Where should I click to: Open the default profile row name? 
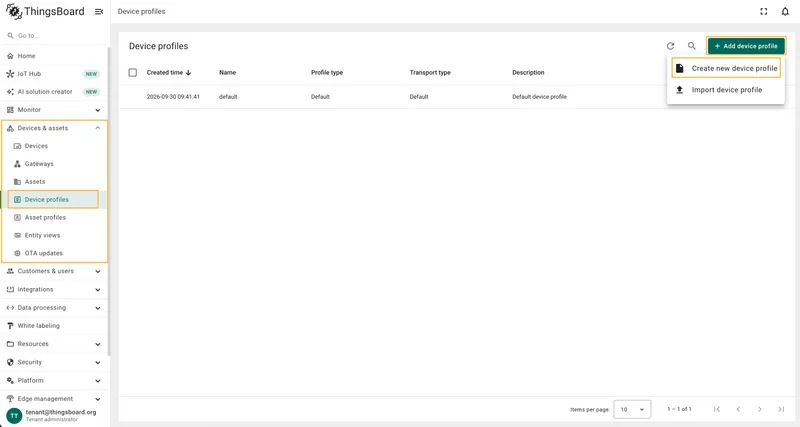coord(228,96)
